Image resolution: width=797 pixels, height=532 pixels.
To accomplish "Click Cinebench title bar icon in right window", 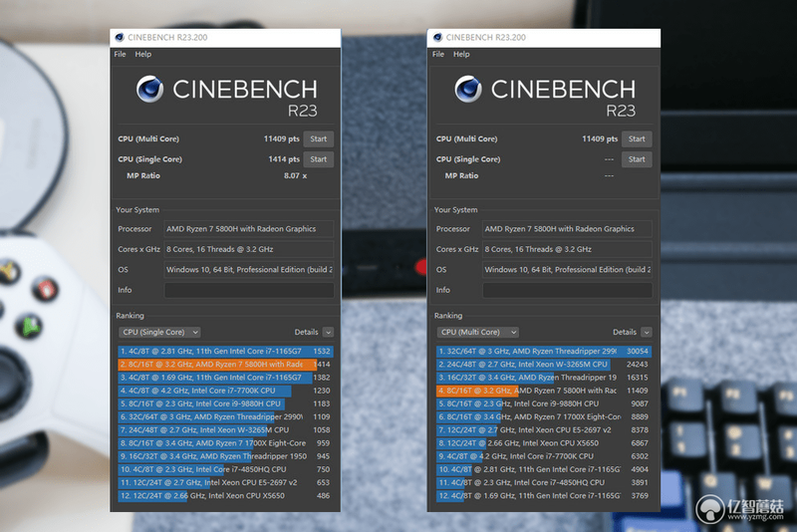I will coord(437,37).
